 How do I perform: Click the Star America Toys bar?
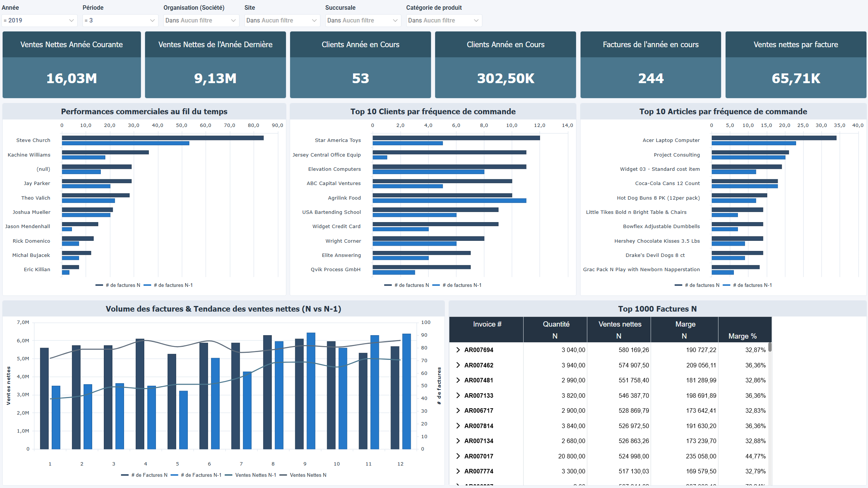(453, 138)
